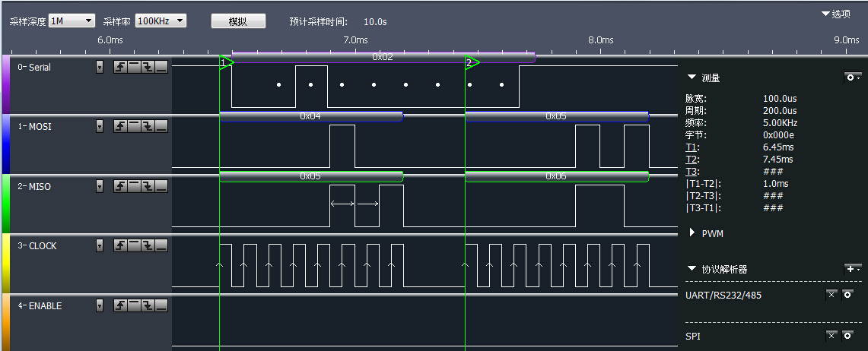Set falling edge trigger on 2-MISO

pyautogui.click(x=148, y=186)
